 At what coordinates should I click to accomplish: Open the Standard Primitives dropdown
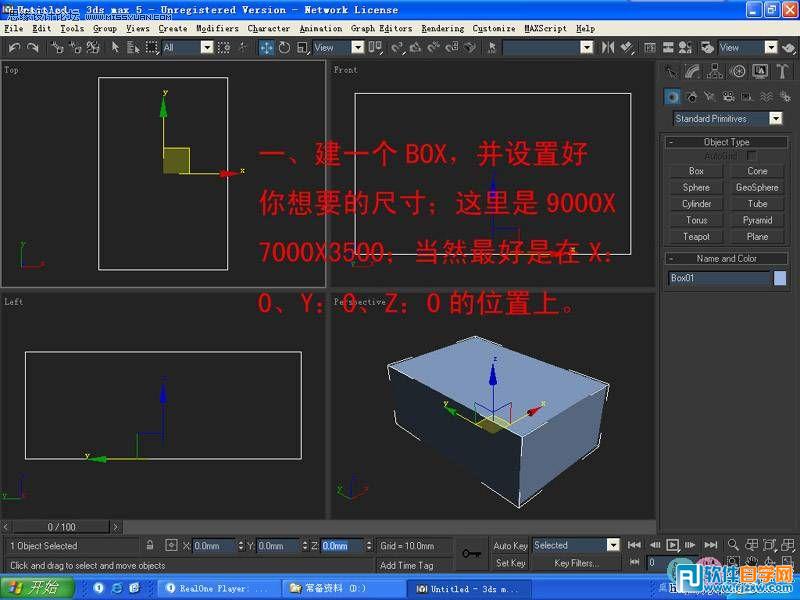tap(775, 117)
